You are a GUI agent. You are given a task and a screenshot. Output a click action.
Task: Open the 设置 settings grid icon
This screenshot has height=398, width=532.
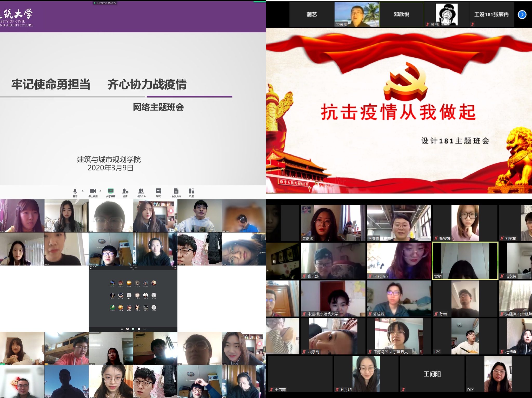(191, 191)
